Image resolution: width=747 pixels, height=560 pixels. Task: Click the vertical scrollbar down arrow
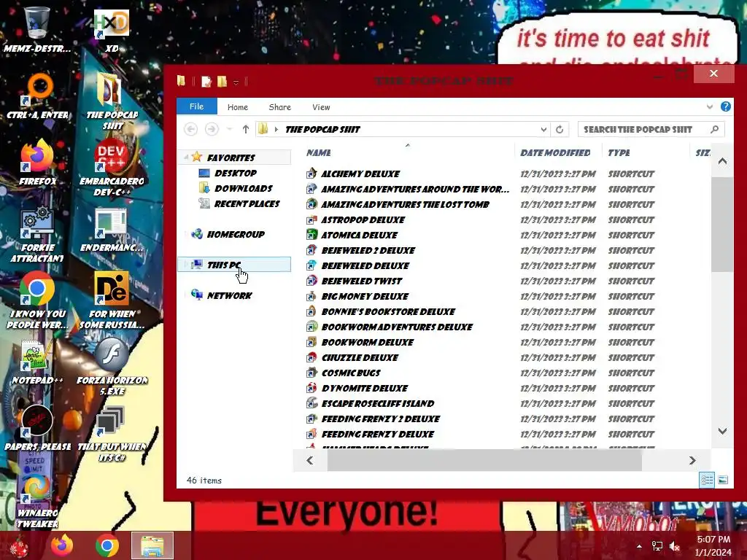(722, 431)
